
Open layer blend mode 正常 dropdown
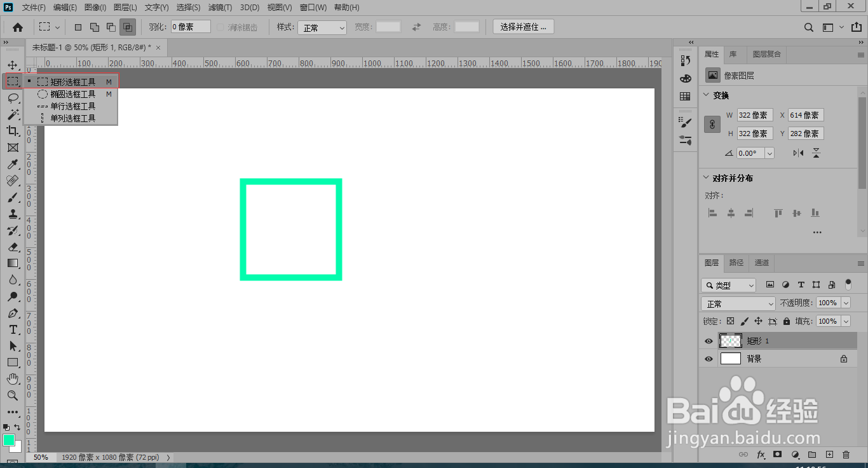(738, 303)
